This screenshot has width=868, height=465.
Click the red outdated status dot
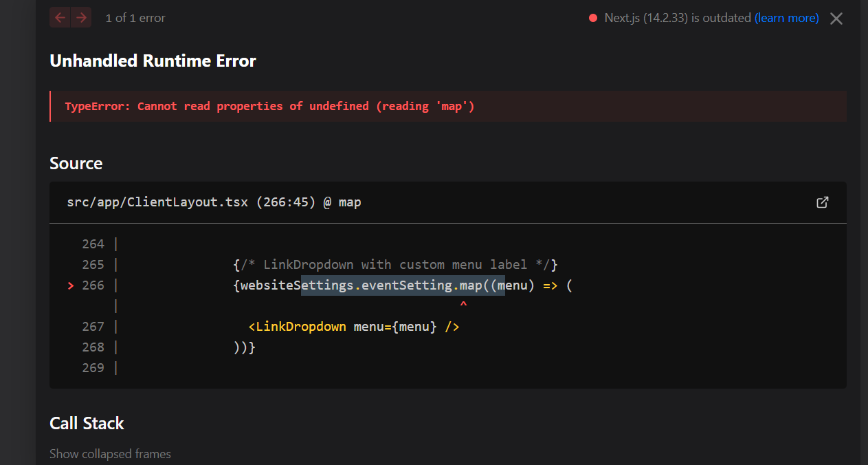click(x=593, y=19)
